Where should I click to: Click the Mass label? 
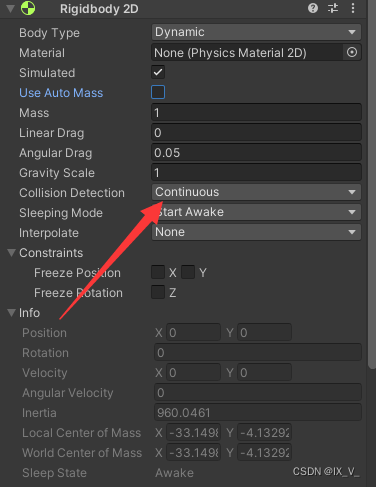pos(34,113)
